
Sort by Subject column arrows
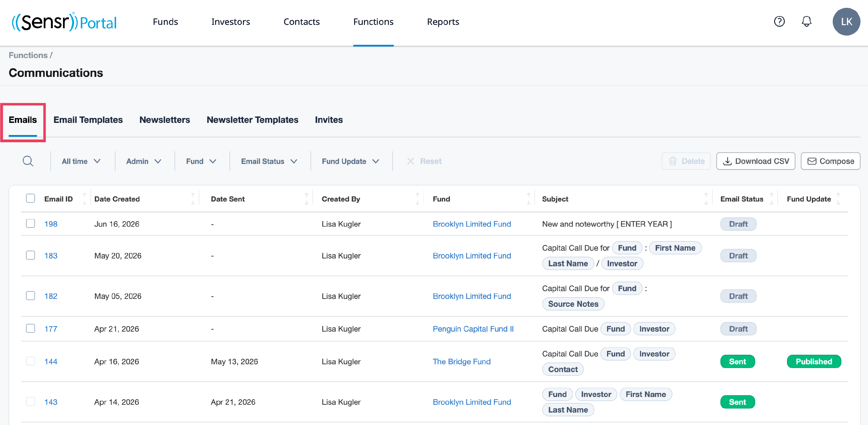point(706,199)
